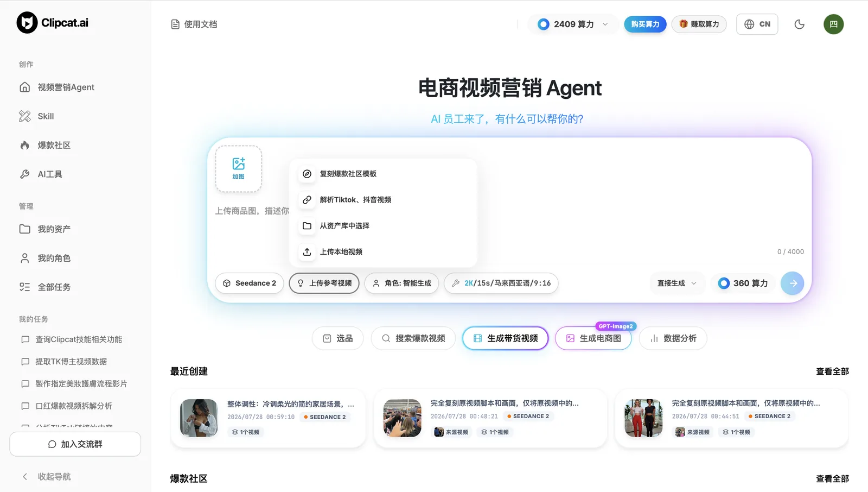This screenshot has height=492, width=868.
Task: Click 查看全部 next to 最近创建
Action: point(832,371)
